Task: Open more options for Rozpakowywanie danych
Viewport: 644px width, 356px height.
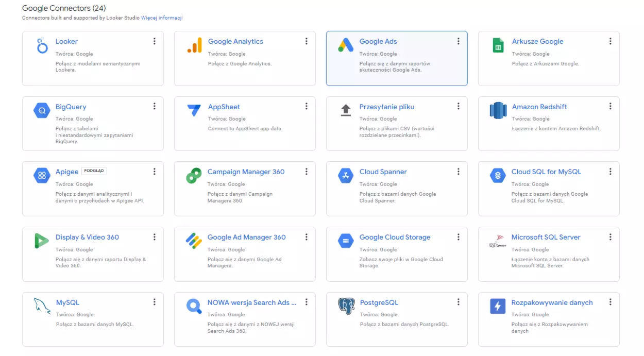Action: click(x=611, y=302)
